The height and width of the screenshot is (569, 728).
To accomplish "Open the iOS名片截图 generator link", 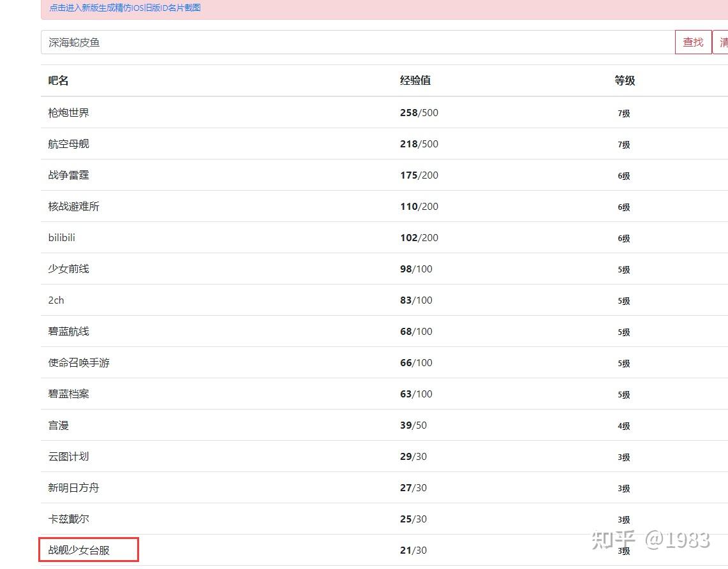I will click(125, 8).
